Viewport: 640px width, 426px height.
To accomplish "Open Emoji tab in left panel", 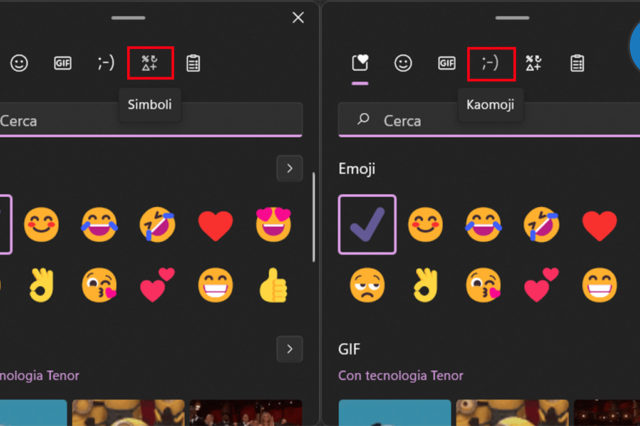I will (x=19, y=63).
